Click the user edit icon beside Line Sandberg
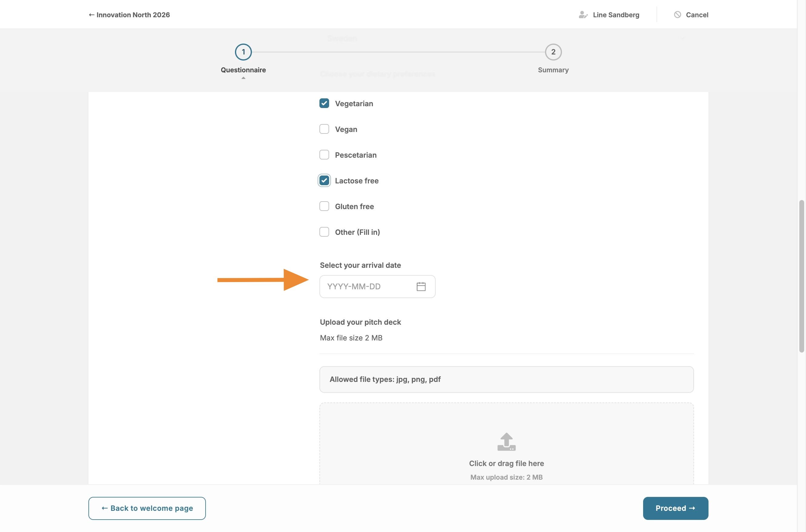Viewport: 806px width, 532px height. pyautogui.click(x=583, y=15)
